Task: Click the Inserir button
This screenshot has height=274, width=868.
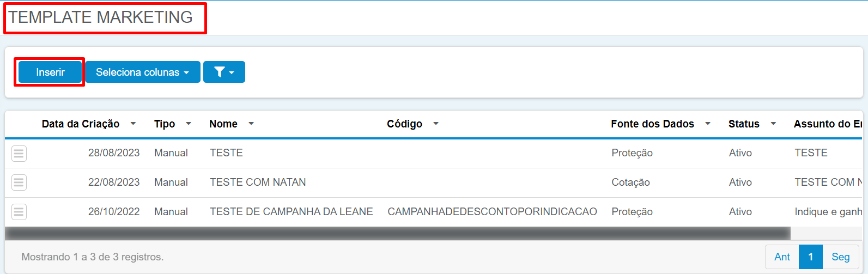Action: point(50,72)
